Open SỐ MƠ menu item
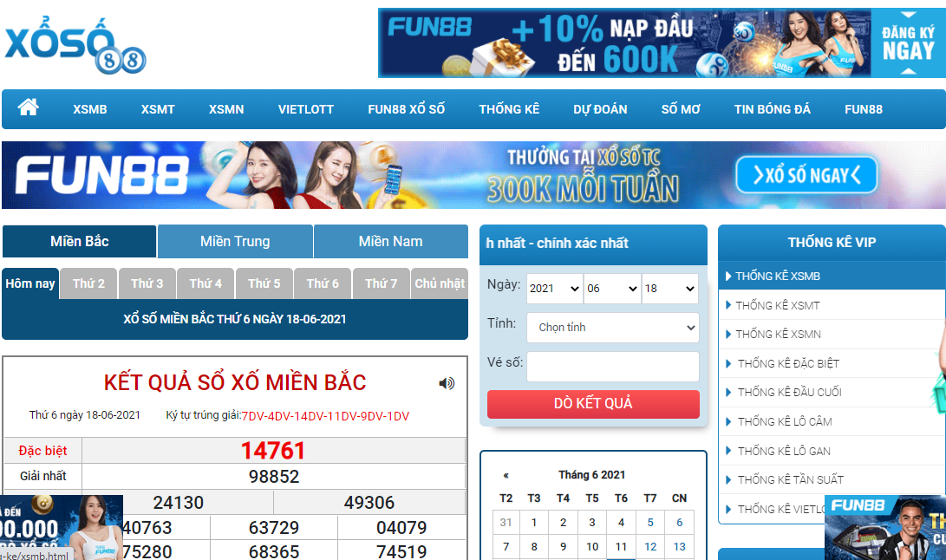Image resolution: width=946 pixels, height=560 pixels. (x=681, y=109)
